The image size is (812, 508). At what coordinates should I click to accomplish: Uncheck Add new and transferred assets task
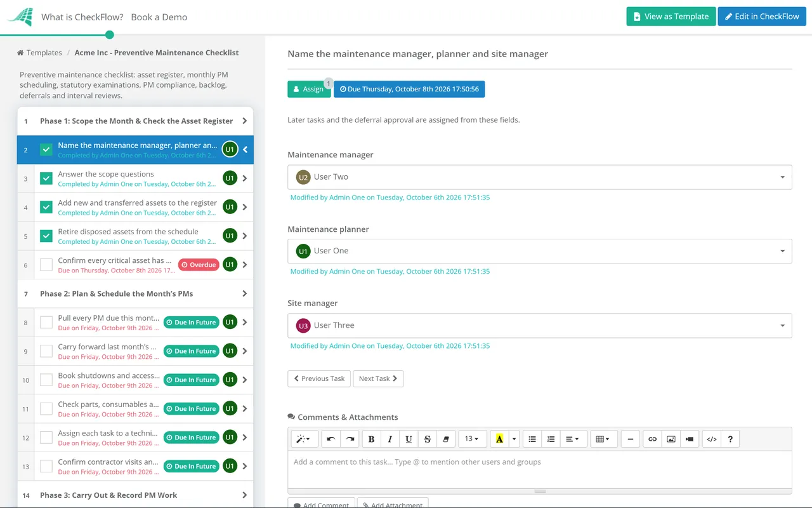pos(46,207)
